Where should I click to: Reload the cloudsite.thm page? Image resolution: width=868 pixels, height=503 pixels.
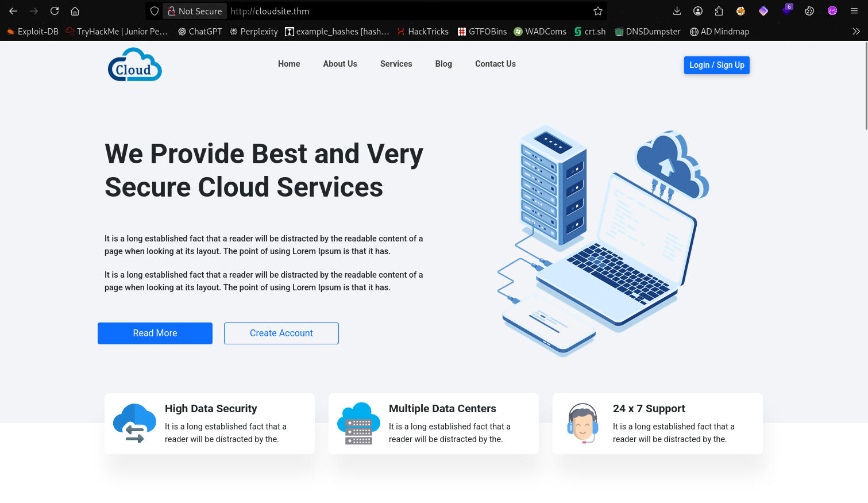pyautogui.click(x=54, y=11)
